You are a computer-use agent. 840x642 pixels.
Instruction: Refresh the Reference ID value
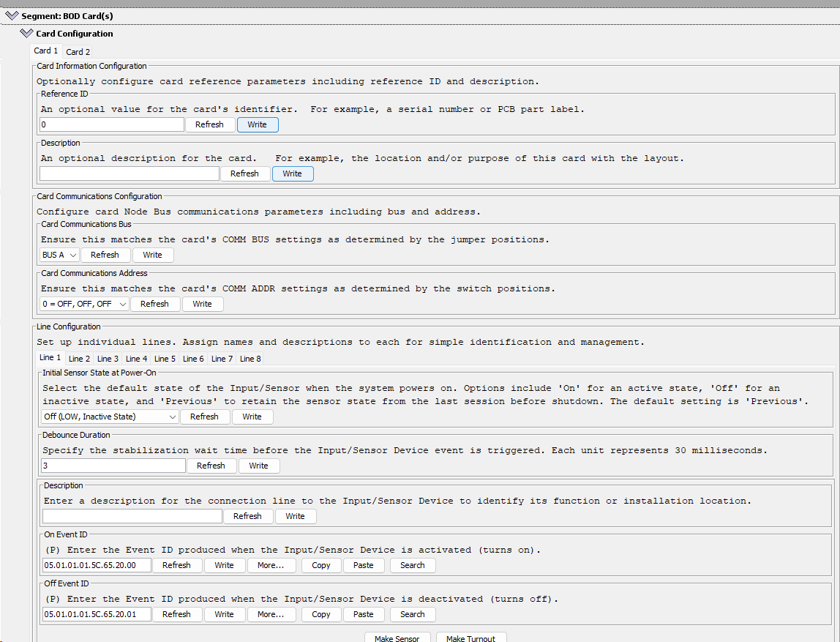click(209, 124)
